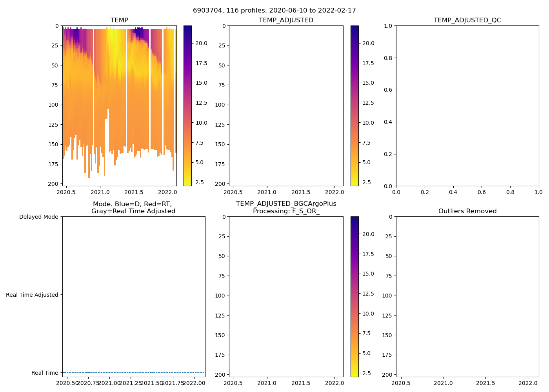Screen dimensions: 549x392
Task: Click inside the empty TEMP_ADJUSTED_BGCArgoPlus plot
Action: pos(286,297)
